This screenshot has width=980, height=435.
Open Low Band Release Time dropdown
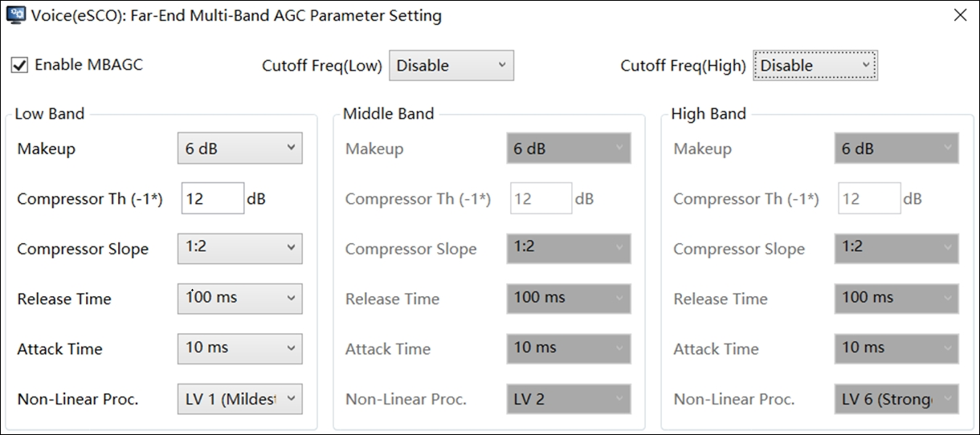pos(239,299)
